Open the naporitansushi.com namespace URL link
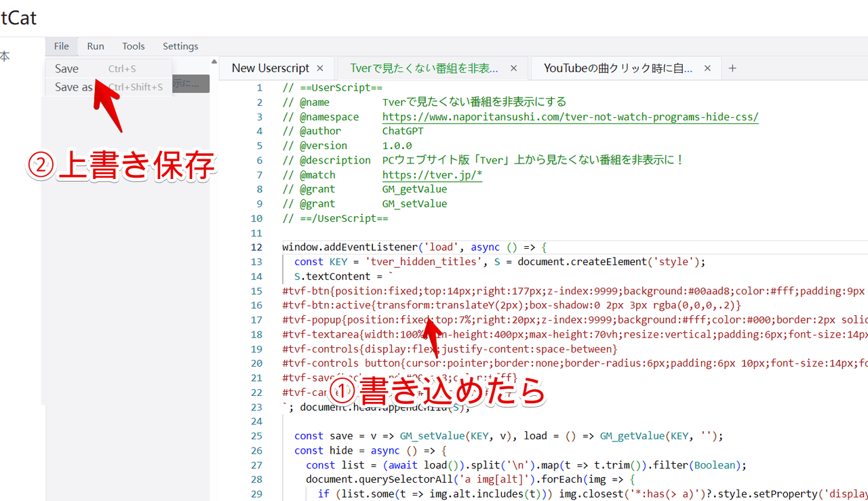The height and width of the screenshot is (501, 868). click(x=570, y=117)
